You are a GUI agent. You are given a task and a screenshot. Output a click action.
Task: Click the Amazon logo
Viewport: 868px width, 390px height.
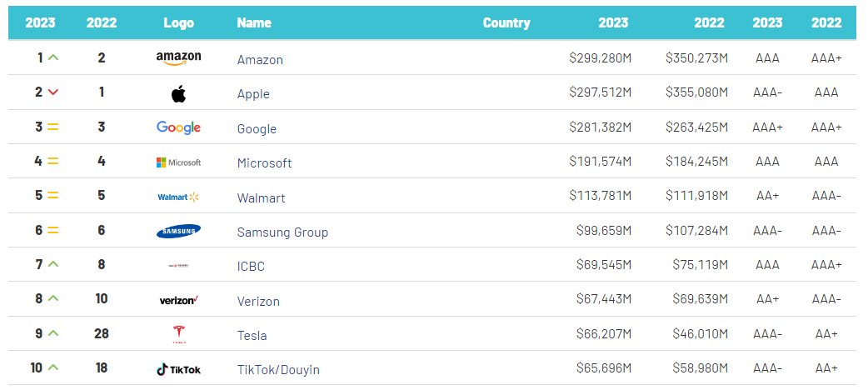coord(178,58)
